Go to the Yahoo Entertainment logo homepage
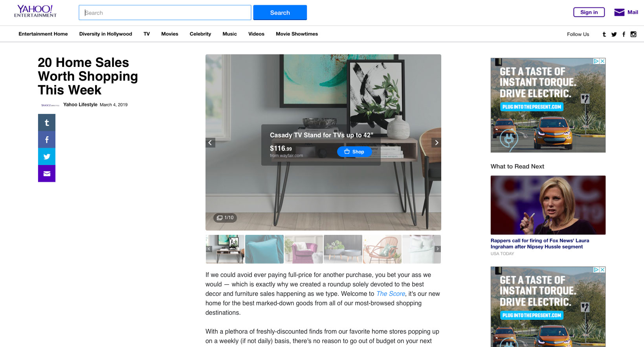The image size is (644, 347). click(35, 11)
